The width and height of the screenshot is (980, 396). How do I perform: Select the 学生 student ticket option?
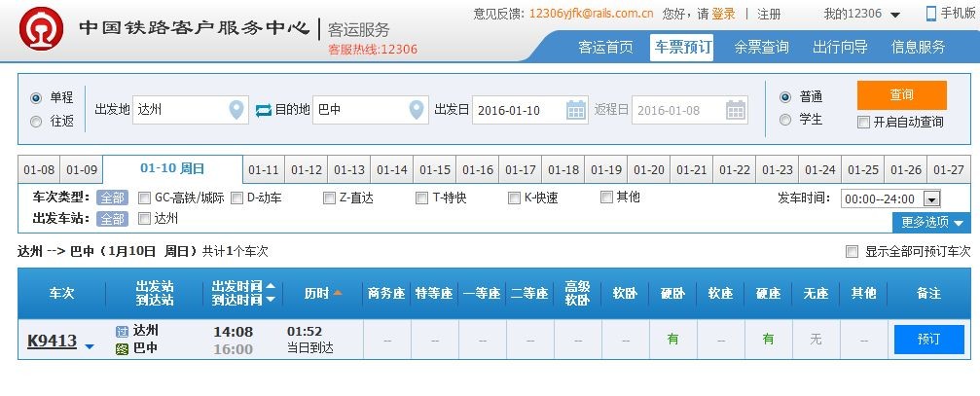click(x=786, y=120)
